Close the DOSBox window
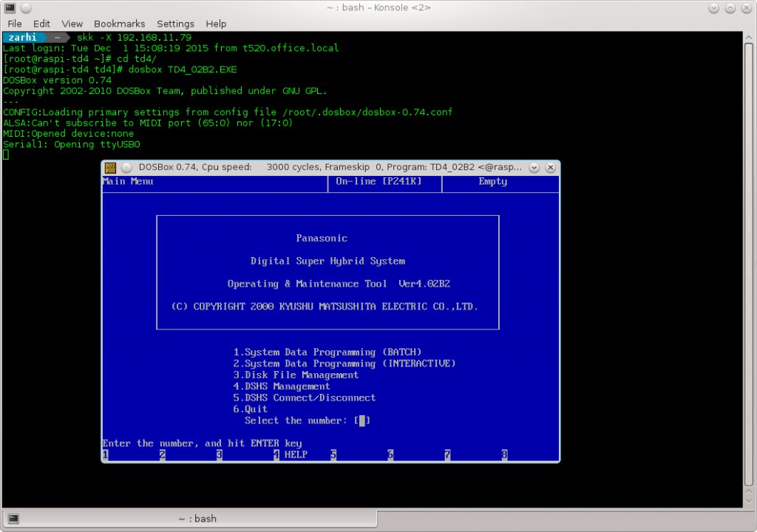The width and height of the screenshot is (757, 532). coord(550,167)
